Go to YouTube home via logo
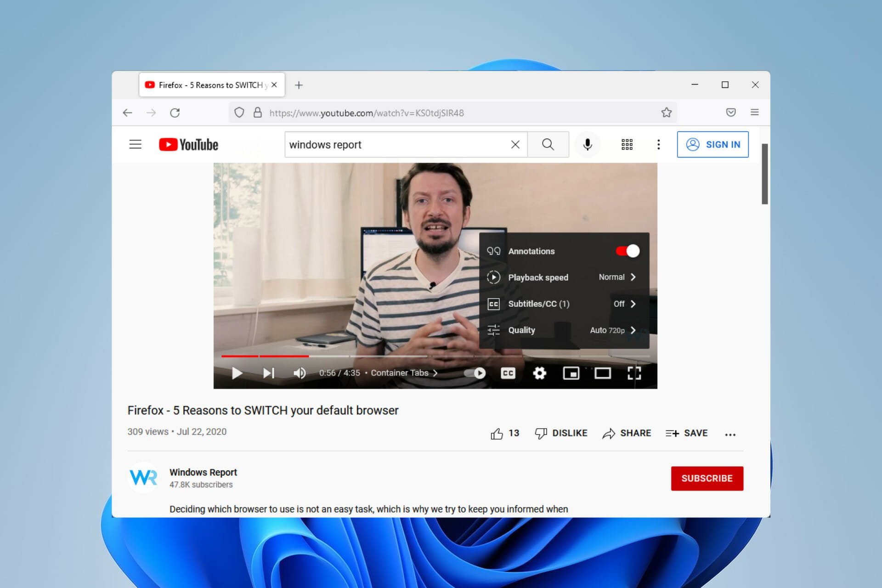 click(188, 145)
